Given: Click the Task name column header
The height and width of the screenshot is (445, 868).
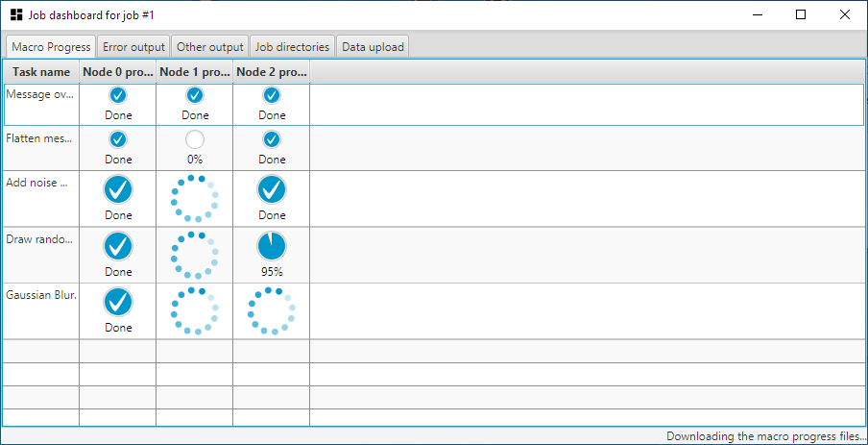Looking at the screenshot, I should pyautogui.click(x=41, y=72).
